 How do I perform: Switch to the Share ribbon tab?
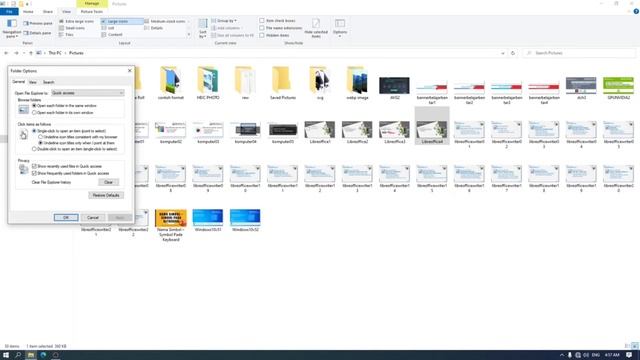pos(48,11)
